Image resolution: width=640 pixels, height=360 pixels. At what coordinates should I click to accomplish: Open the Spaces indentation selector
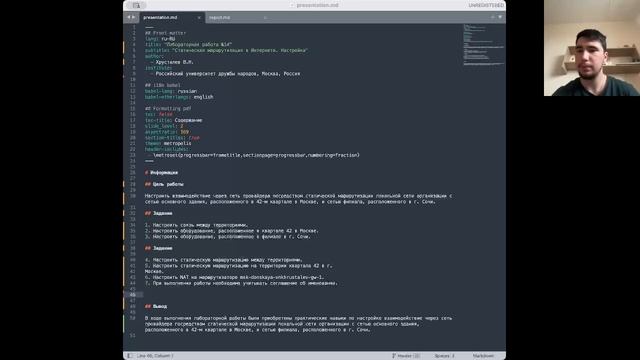444,356
